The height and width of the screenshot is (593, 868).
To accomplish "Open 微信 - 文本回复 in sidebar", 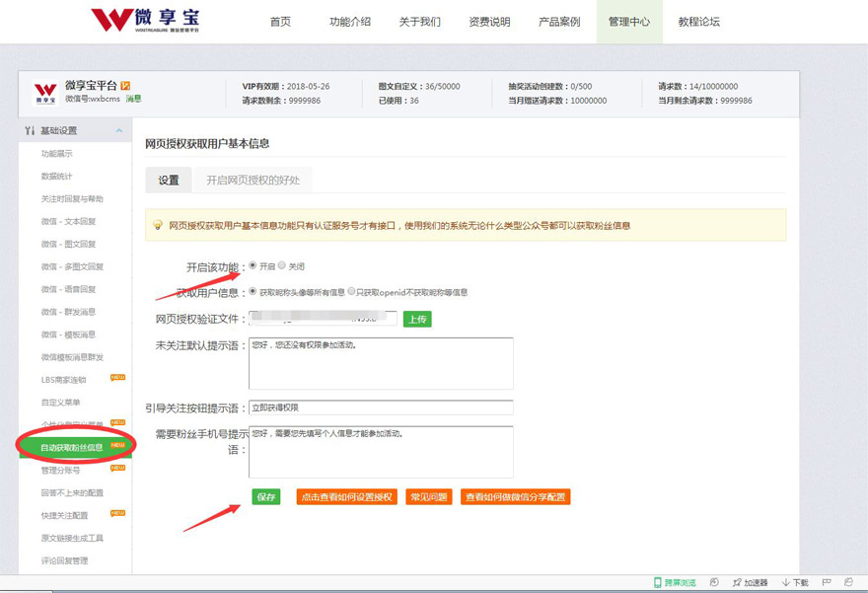I will click(x=68, y=221).
